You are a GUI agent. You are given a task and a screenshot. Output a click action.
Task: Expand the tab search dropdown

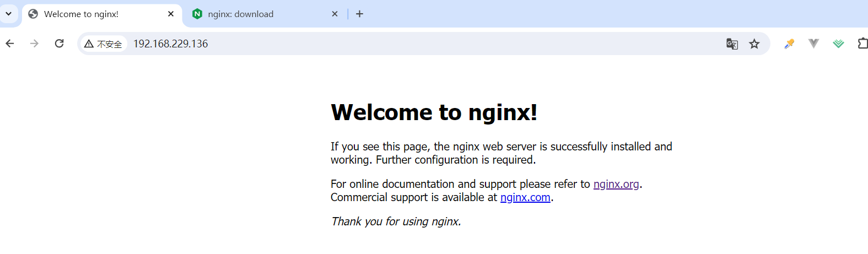coord(8,14)
